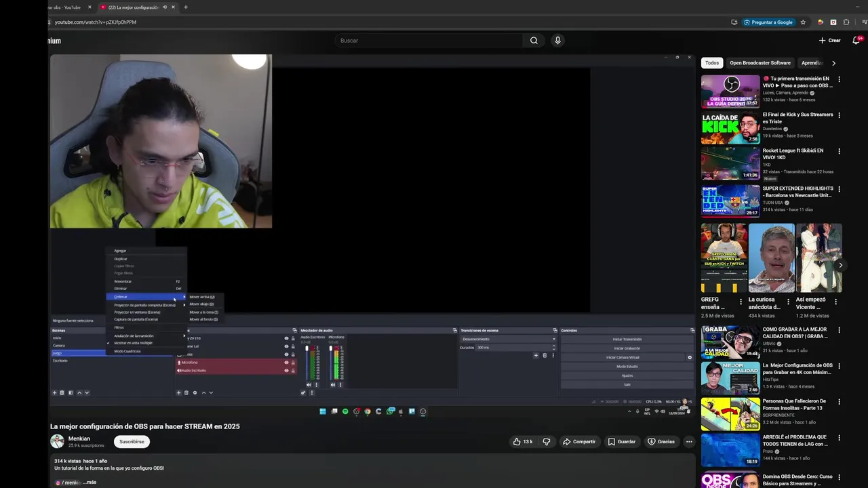The width and height of the screenshot is (868, 488).
Task: Mute the browser tab audio speaker icon
Action: click(x=165, y=7)
